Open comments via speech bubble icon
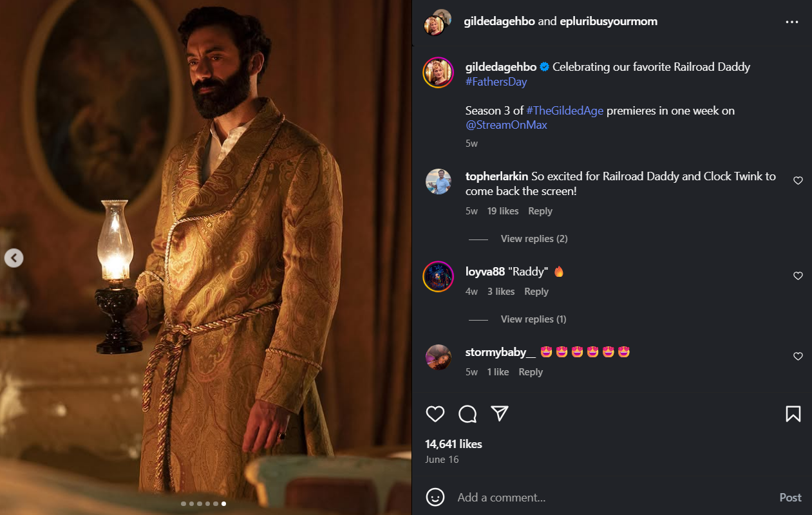The image size is (812, 515). coord(467,414)
